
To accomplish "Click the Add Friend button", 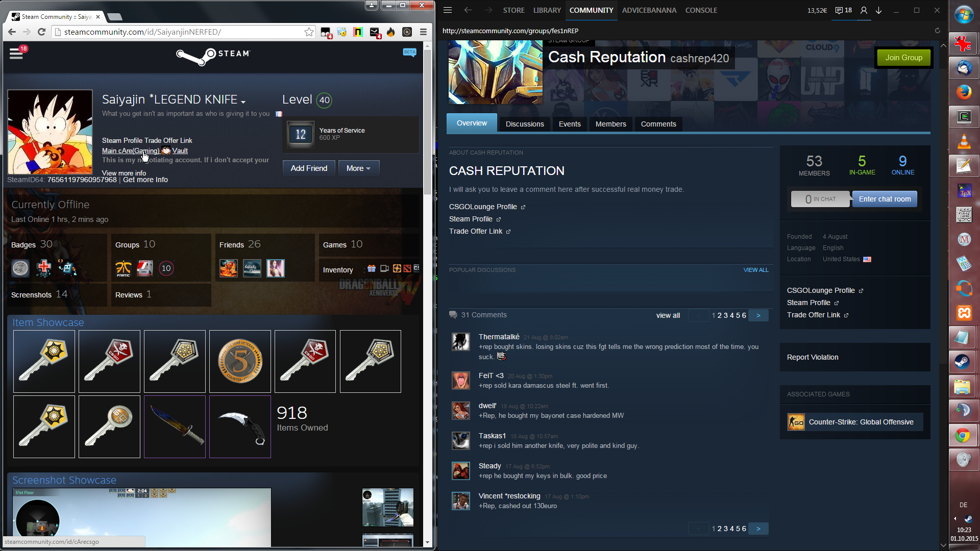I will 309,168.
